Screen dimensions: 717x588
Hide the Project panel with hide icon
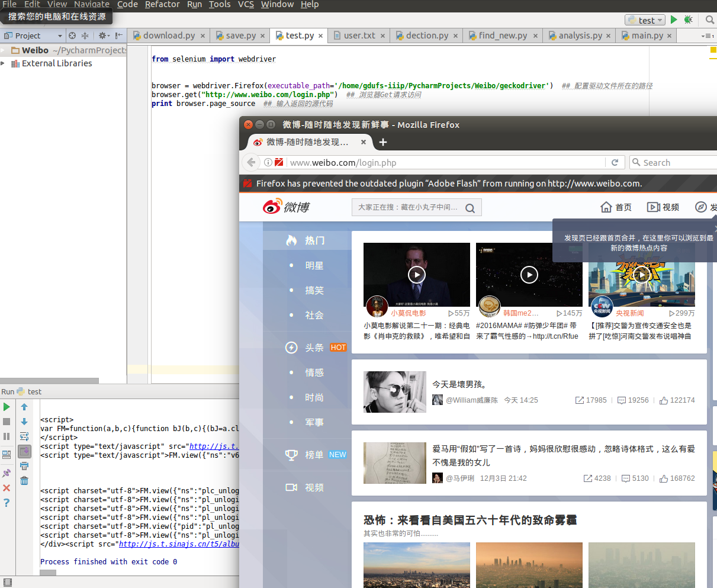(119, 36)
